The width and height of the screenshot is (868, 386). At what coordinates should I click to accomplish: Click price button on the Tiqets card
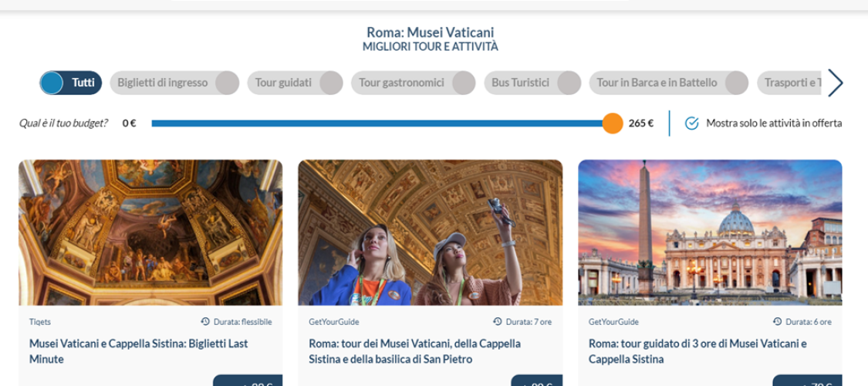pos(248,381)
